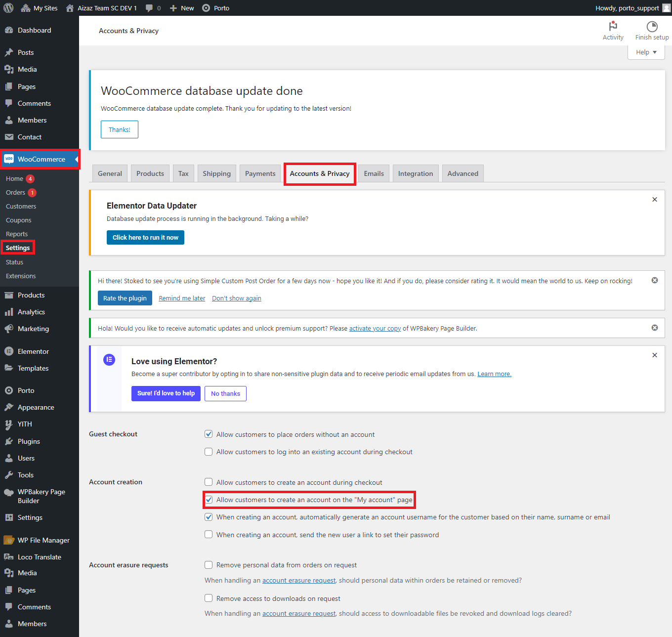This screenshot has width=672, height=637.
Task: Click the Elementor icon in the sidebar
Action: (x=9, y=351)
